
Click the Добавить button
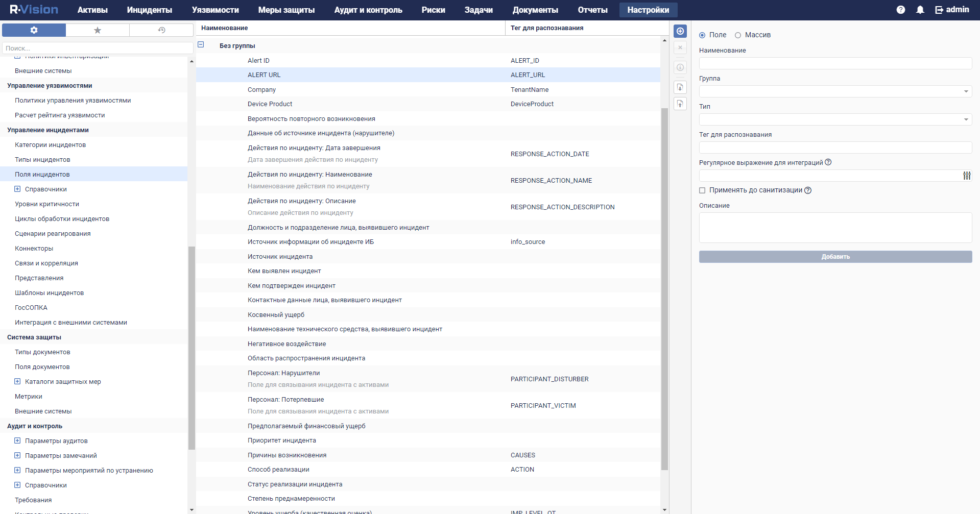click(x=835, y=257)
